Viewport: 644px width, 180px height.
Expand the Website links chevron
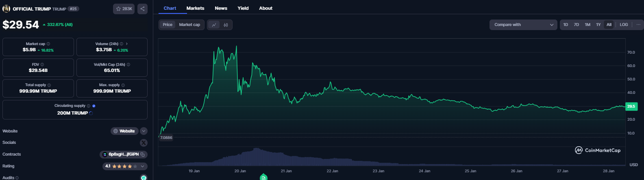coord(144,131)
